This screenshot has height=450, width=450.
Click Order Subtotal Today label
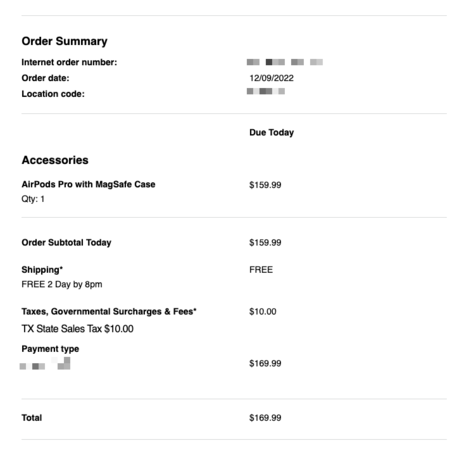click(x=66, y=242)
